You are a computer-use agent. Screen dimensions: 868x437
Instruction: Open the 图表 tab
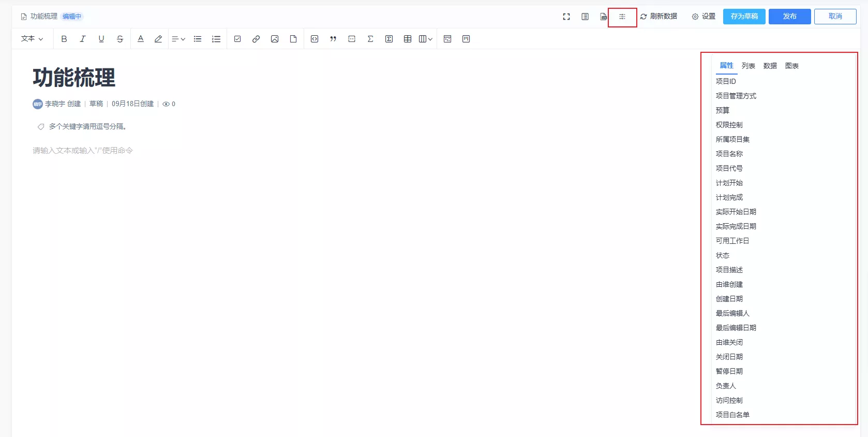click(791, 66)
